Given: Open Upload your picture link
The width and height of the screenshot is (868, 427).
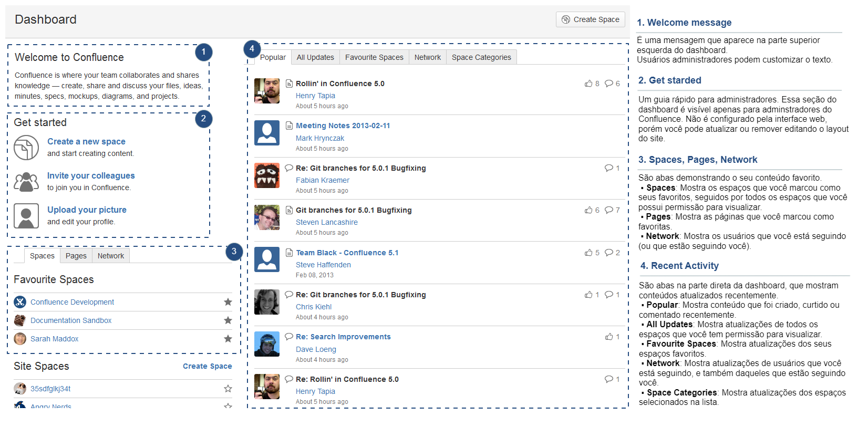Looking at the screenshot, I should coord(87,210).
